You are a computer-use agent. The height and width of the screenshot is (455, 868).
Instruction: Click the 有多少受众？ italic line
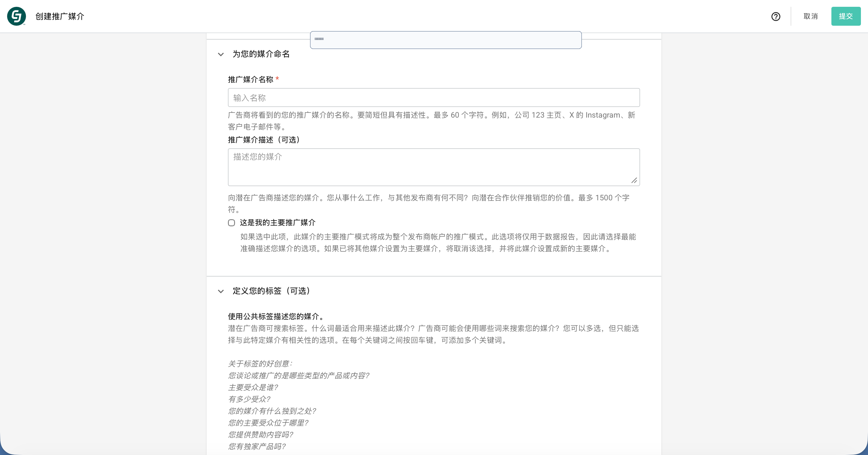249,399
